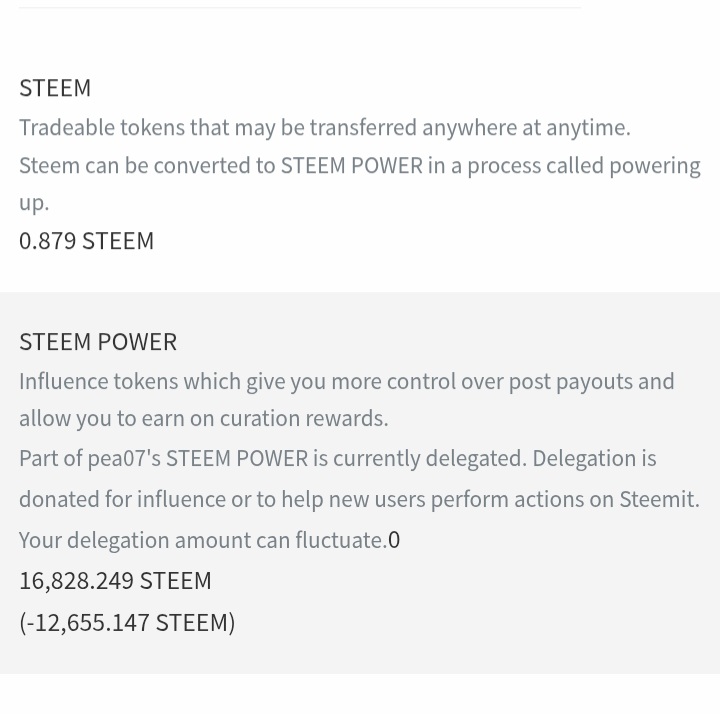This screenshot has height=714, width=720.
Task: Click the 'Steem can be converted to STEEM POWER' line
Action: tap(360, 166)
